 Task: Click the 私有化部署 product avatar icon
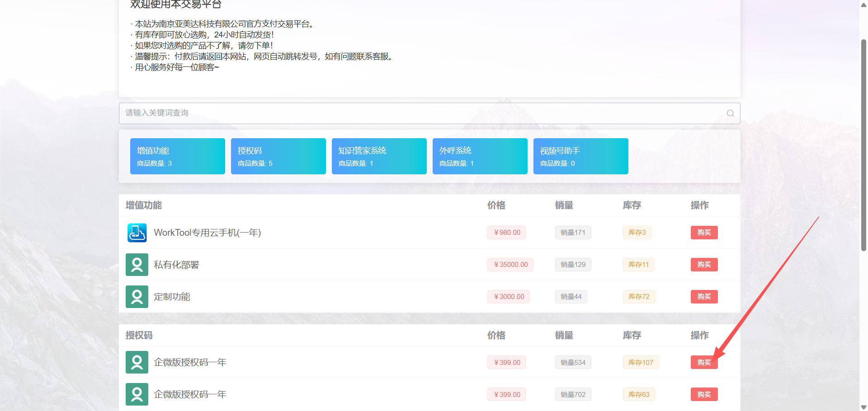coord(137,265)
